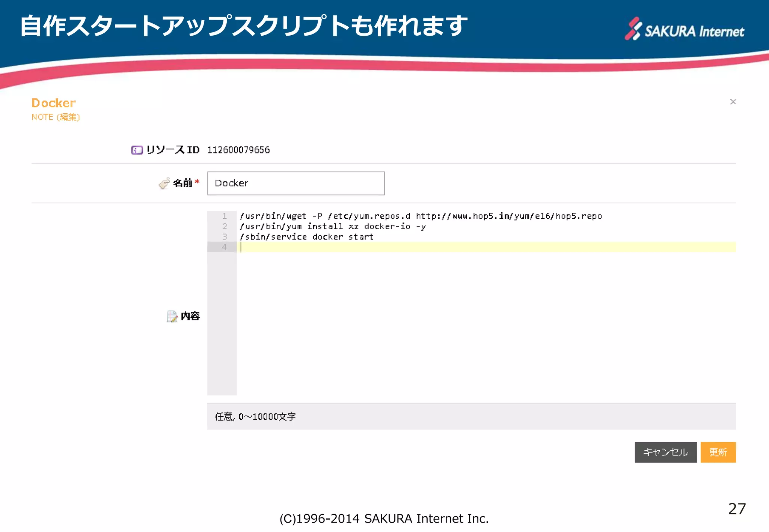This screenshot has width=769, height=532.
Task: Click the 内容 label
Action: (x=190, y=316)
